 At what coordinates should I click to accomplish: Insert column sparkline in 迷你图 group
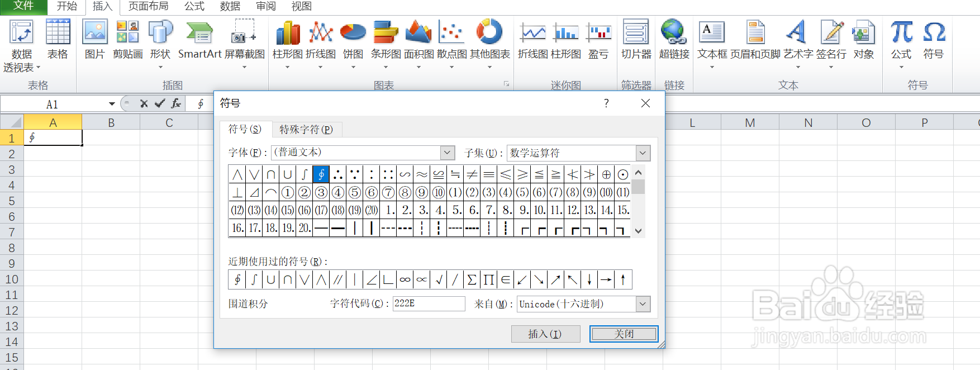pyautogui.click(x=566, y=40)
